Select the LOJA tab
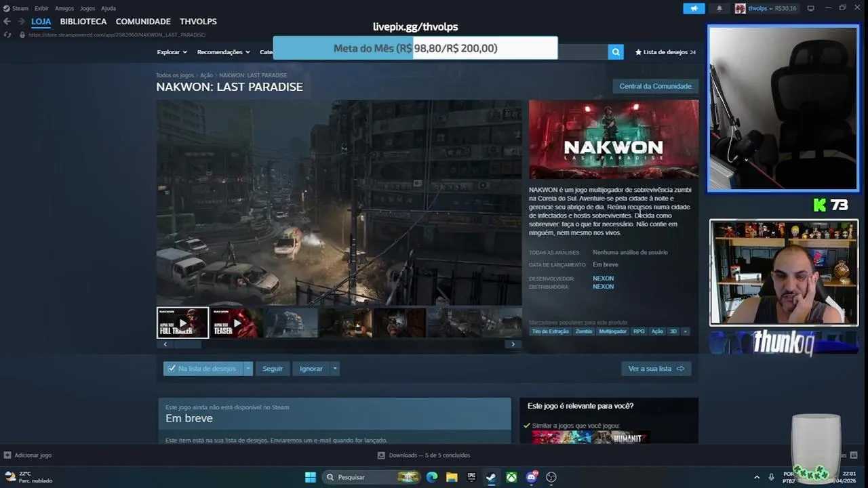Screen dimensions: 868x488 click(x=41, y=22)
